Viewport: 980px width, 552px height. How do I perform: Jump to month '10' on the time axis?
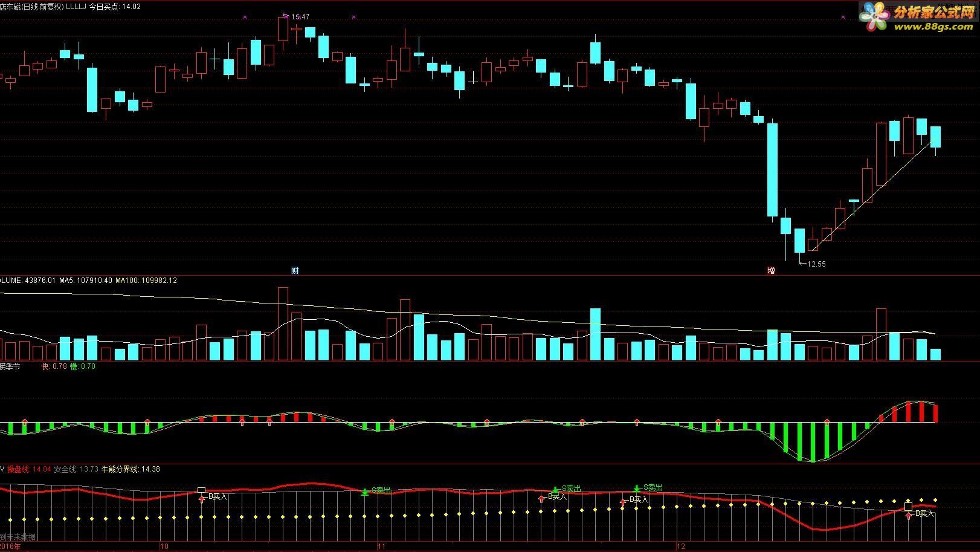pos(164,547)
